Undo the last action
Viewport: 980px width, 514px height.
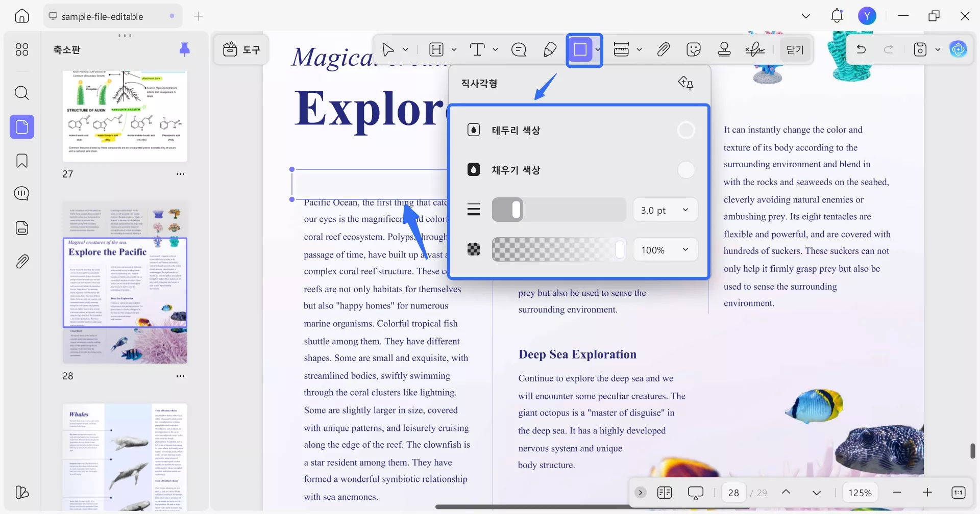[x=861, y=49]
